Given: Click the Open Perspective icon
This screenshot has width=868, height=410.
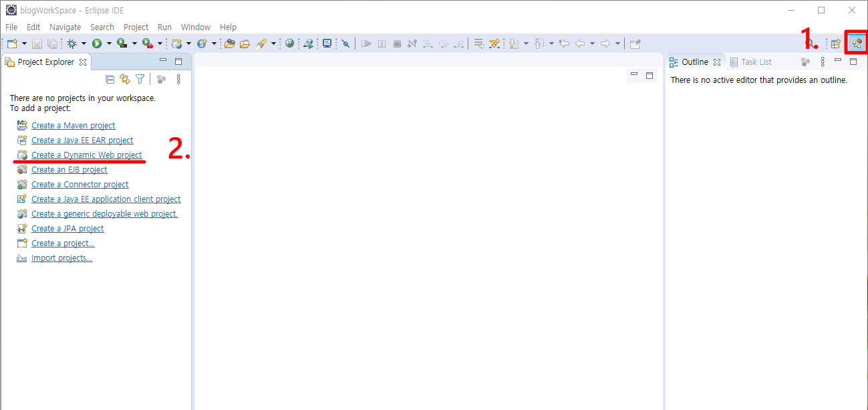Looking at the screenshot, I should (x=835, y=43).
